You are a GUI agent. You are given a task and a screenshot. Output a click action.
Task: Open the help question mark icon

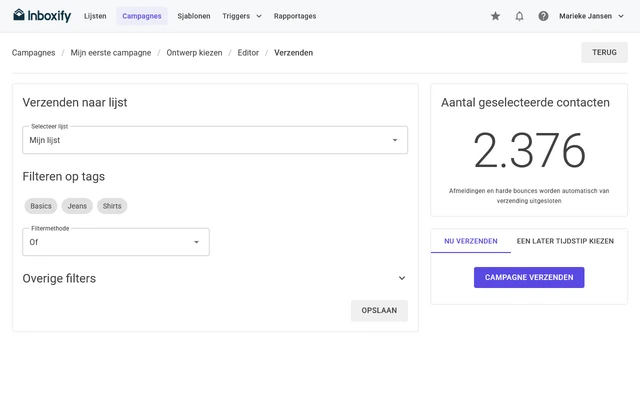coord(543,16)
